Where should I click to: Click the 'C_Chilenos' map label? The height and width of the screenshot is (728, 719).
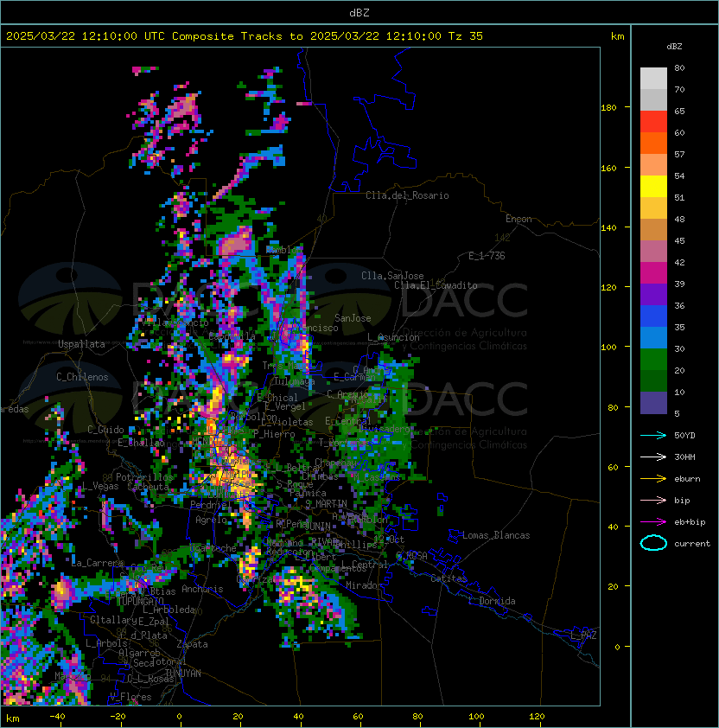(82, 377)
